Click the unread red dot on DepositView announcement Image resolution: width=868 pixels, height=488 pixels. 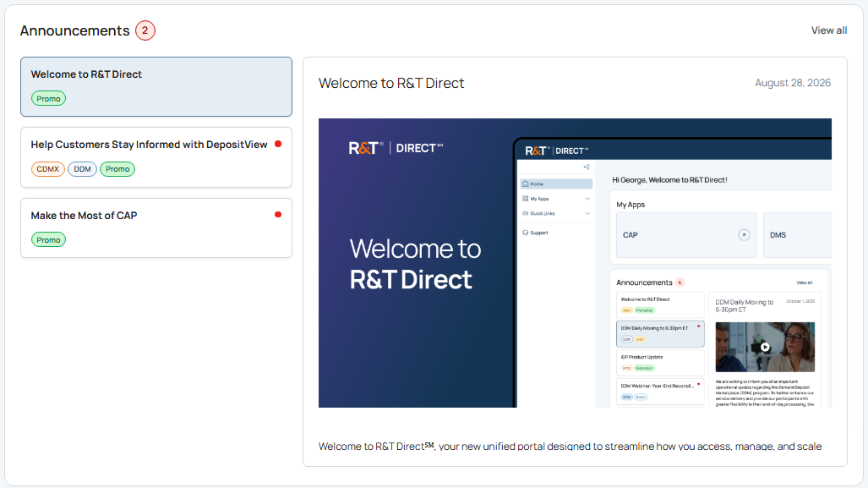click(x=278, y=144)
